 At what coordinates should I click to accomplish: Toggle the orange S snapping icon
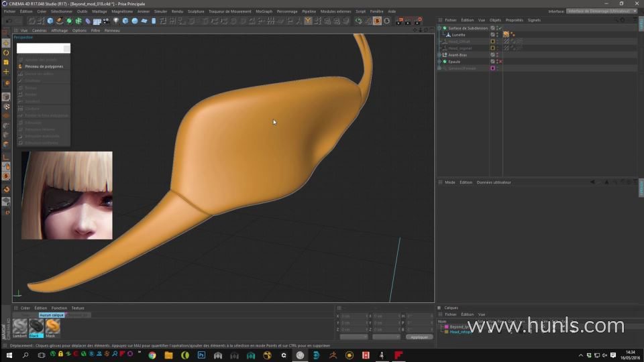pyautogui.click(x=377, y=21)
